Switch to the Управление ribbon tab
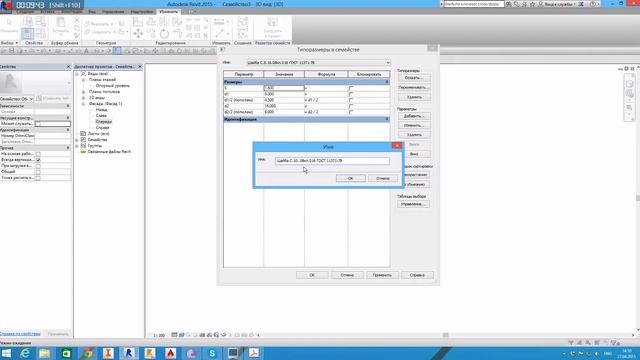 coord(113,12)
